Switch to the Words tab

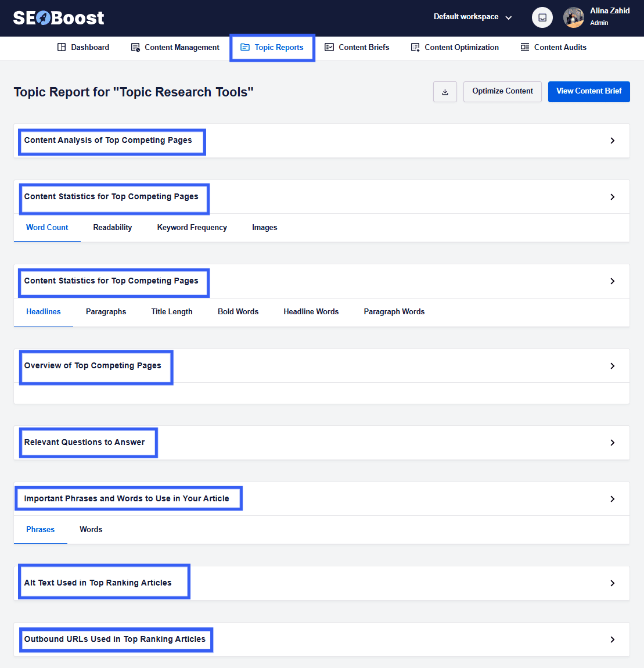pyautogui.click(x=91, y=530)
